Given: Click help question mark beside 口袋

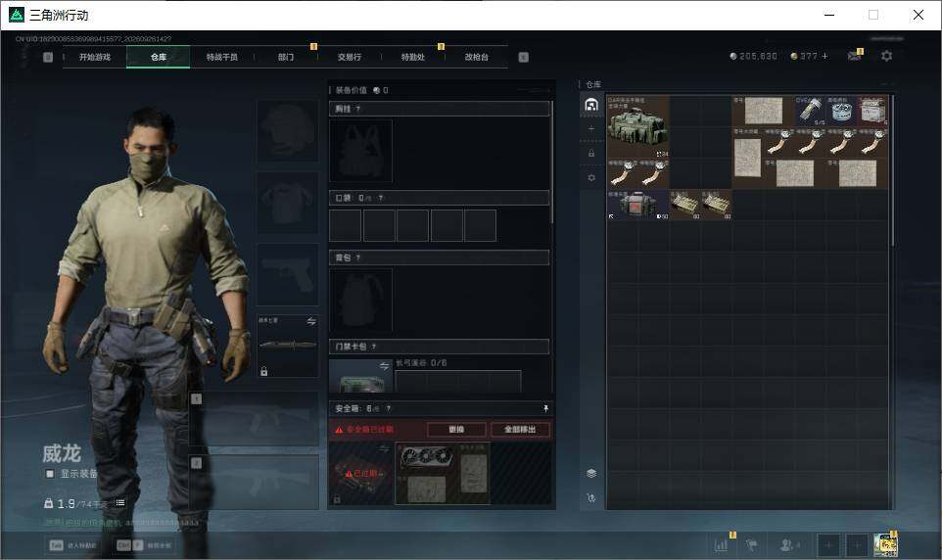Looking at the screenshot, I should [380, 198].
